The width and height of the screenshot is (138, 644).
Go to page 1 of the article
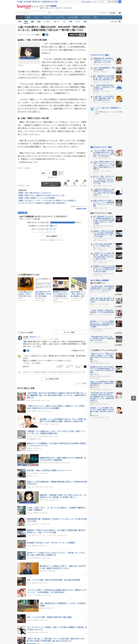49,173
